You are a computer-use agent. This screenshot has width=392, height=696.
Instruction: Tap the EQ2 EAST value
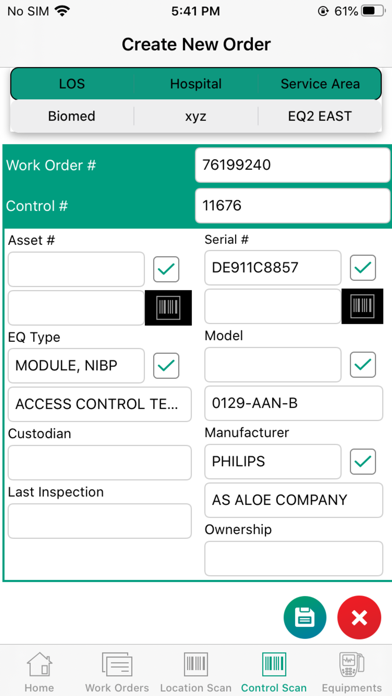(x=320, y=116)
